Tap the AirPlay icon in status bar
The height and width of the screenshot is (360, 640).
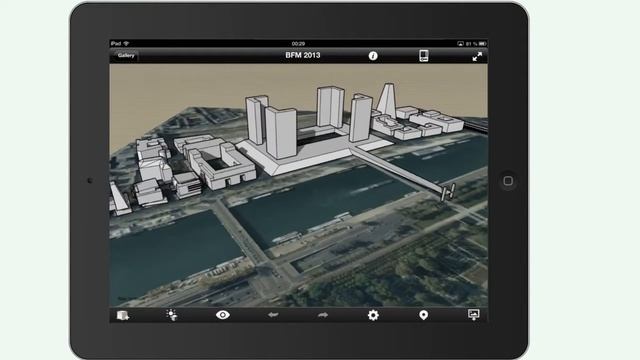460,43
